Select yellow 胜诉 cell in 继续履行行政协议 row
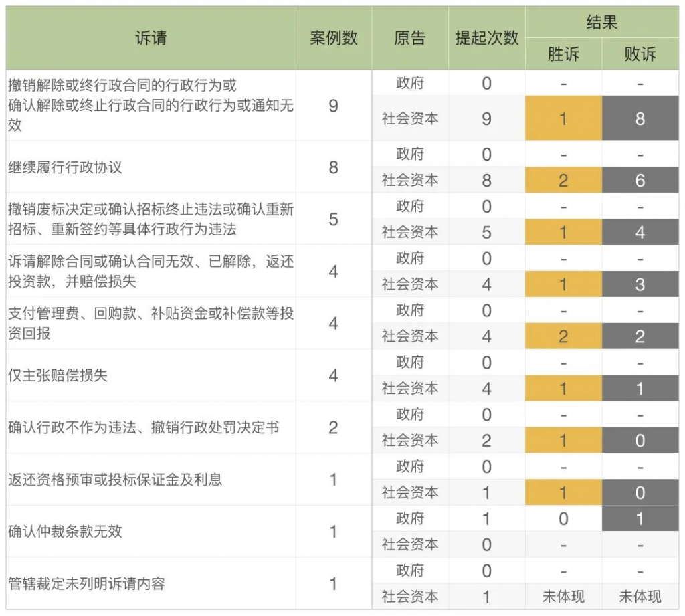Image resolution: width=685 pixels, height=616 pixels. [563, 180]
